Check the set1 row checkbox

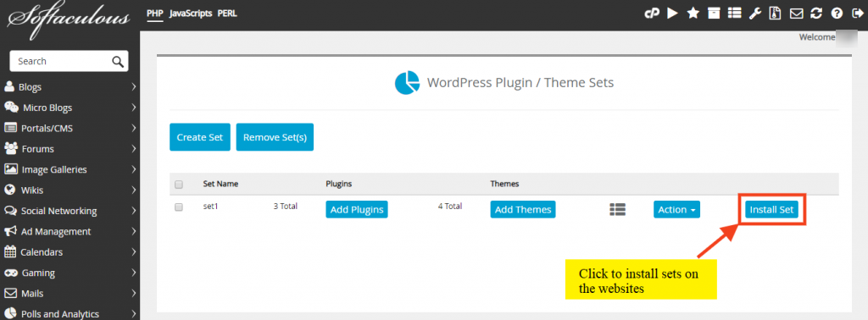click(179, 207)
